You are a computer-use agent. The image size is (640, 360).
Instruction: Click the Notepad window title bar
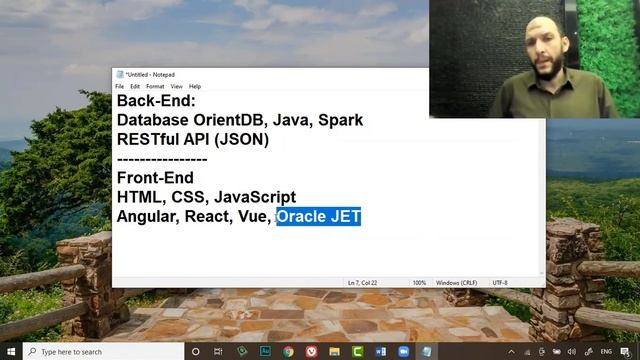[x=270, y=74]
